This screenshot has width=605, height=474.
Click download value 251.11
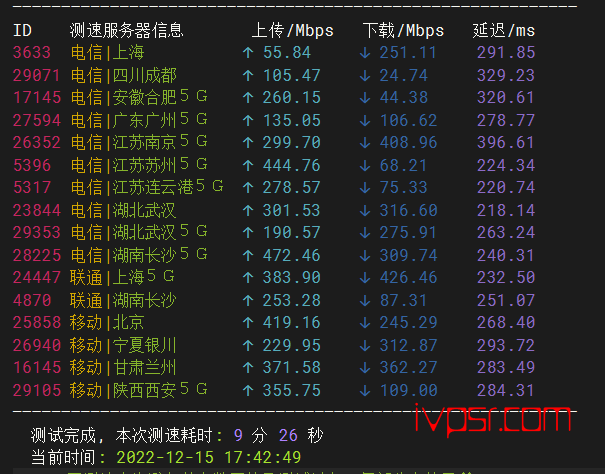(408, 52)
